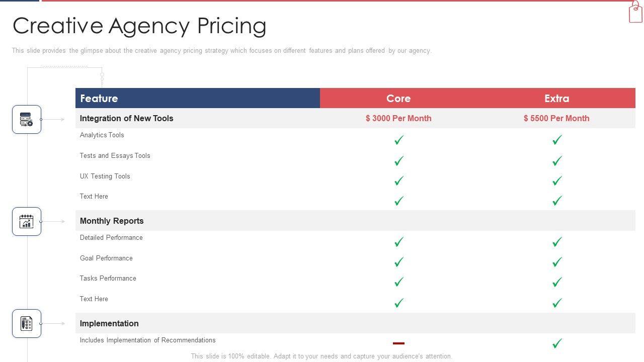The image size is (644, 362).
Task: Click the Extra column header
Action: 556,99
